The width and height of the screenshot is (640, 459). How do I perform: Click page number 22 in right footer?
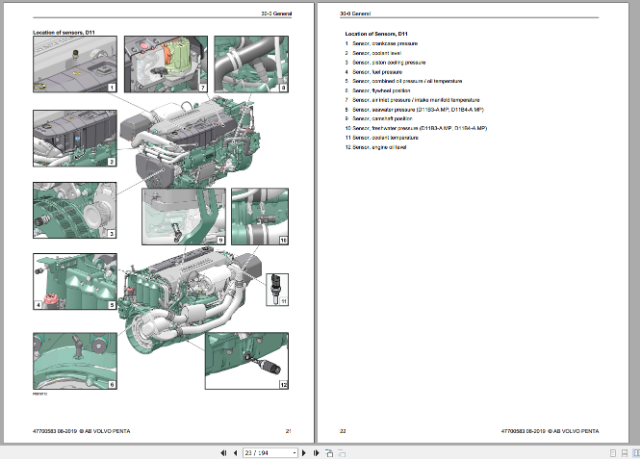[x=343, y=431]
